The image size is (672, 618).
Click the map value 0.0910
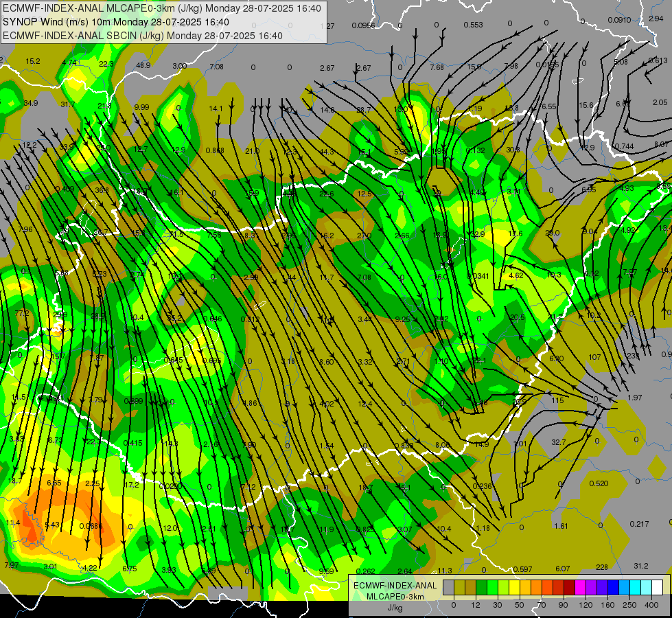click(619, 20)
